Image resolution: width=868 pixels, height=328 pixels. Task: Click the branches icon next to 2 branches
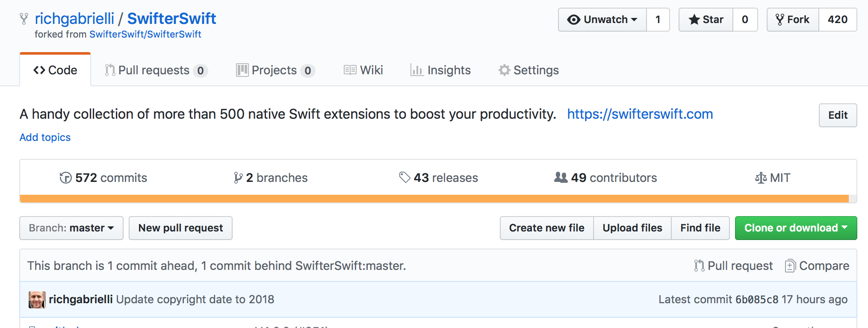(238, 178)
